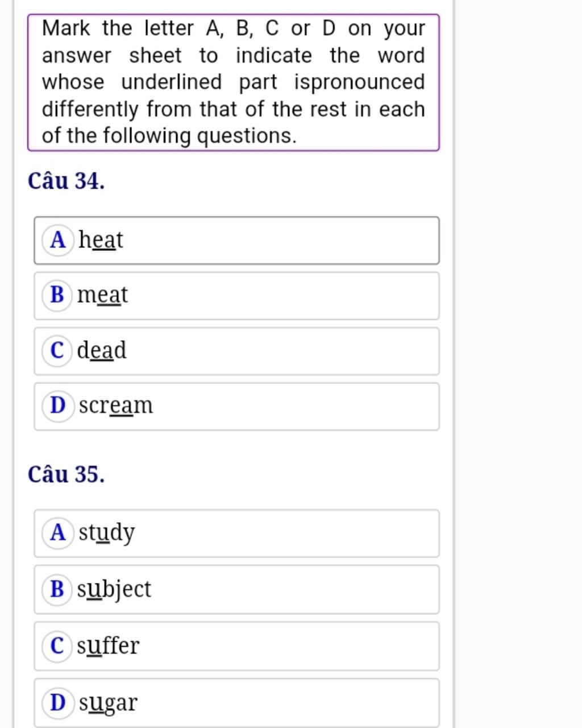
Task: Choose the answer box containing scream
Action: click(236, 407)
